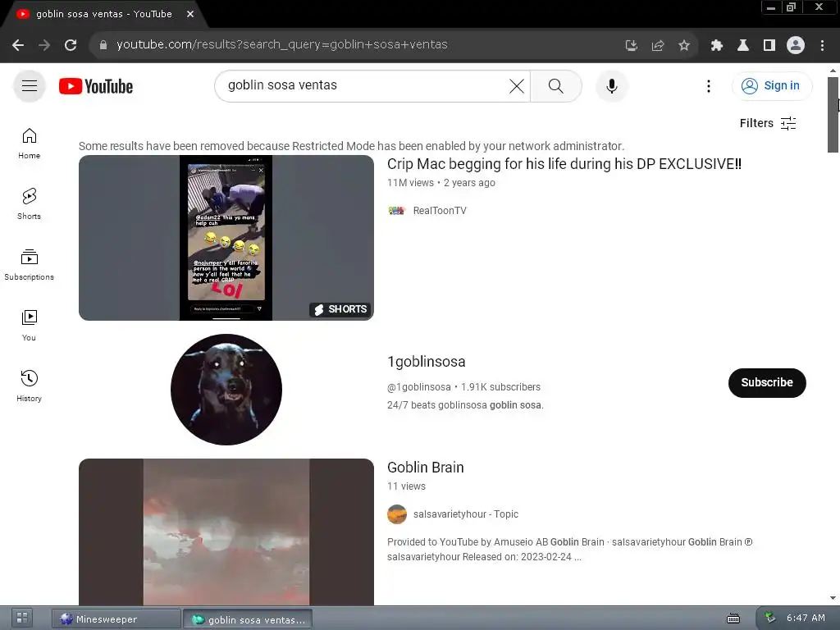The image size is (840, 630).
Task: Click the 6:47 AM clock
Action: pyautogui.click(x=806, y=618)
